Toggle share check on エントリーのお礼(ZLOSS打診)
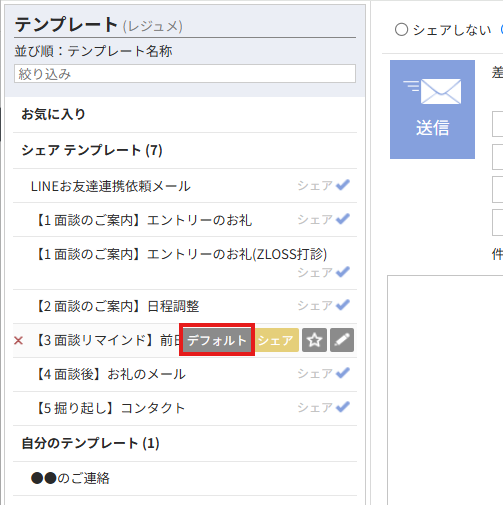 click(342, 272)
